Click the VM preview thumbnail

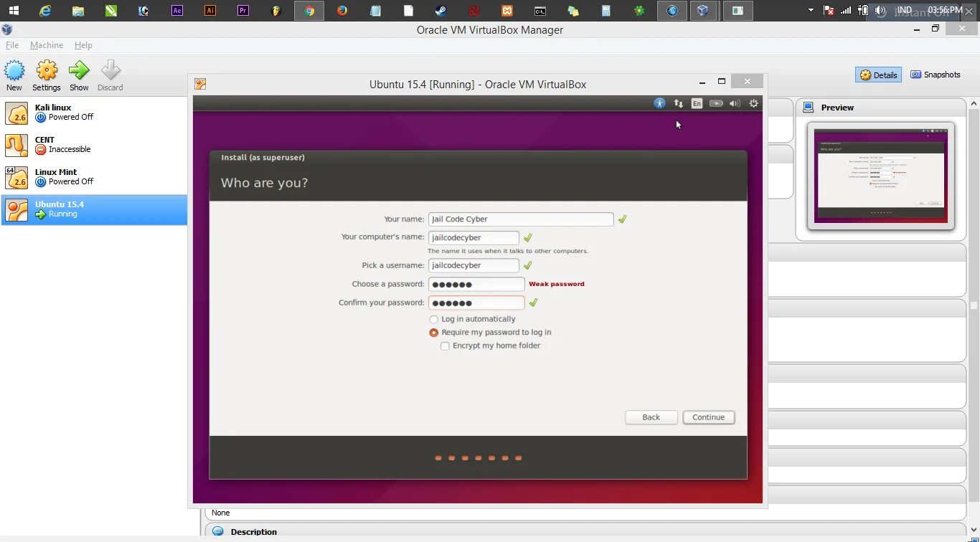(x=881, y=175)
